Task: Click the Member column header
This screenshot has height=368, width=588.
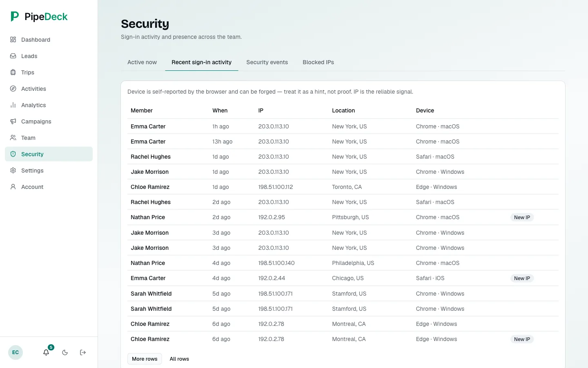Action: [x=142, y=110]
